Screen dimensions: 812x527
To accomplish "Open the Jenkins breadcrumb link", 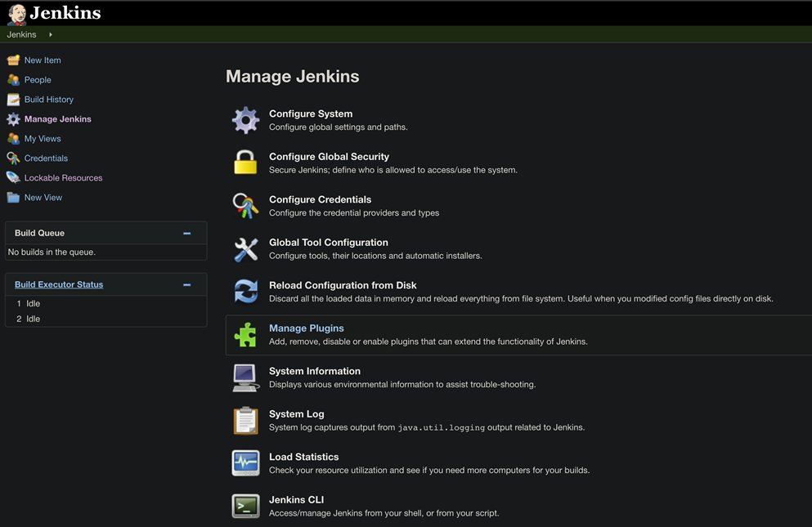I will pyautogui.click(x=21, y=34).
